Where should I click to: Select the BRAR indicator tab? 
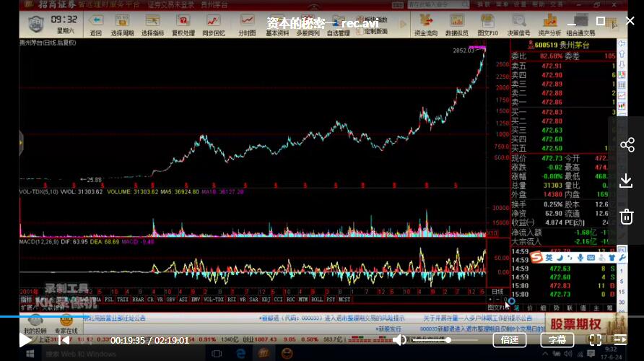pyautogui.click(x=138, y=300)
